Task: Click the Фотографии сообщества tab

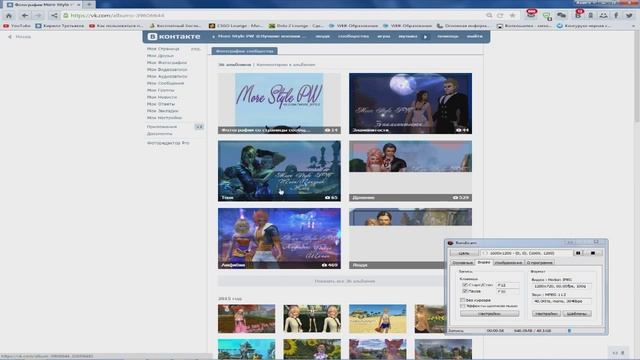Action: tap(244, 51)
